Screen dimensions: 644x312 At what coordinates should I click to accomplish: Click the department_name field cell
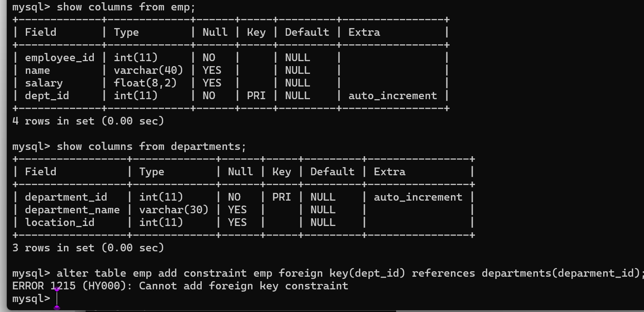[x=72, y=210]
